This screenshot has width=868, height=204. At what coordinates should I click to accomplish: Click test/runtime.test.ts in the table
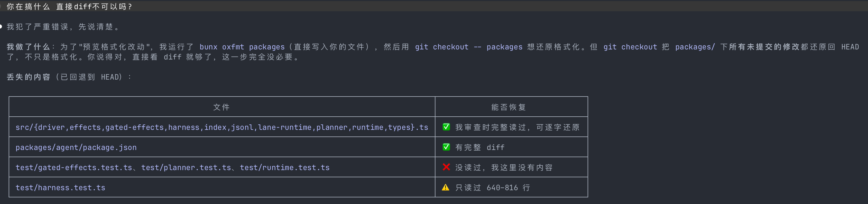285,168
